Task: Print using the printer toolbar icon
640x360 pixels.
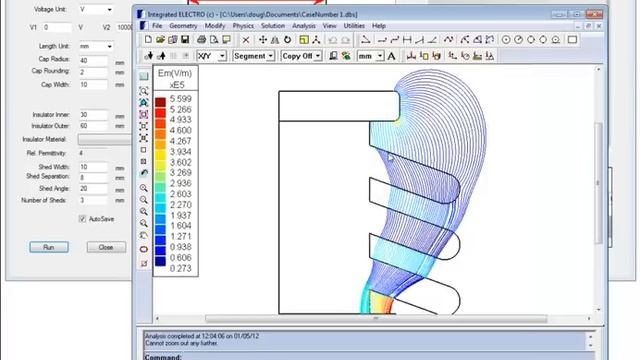Action: (x=201, y=40)
